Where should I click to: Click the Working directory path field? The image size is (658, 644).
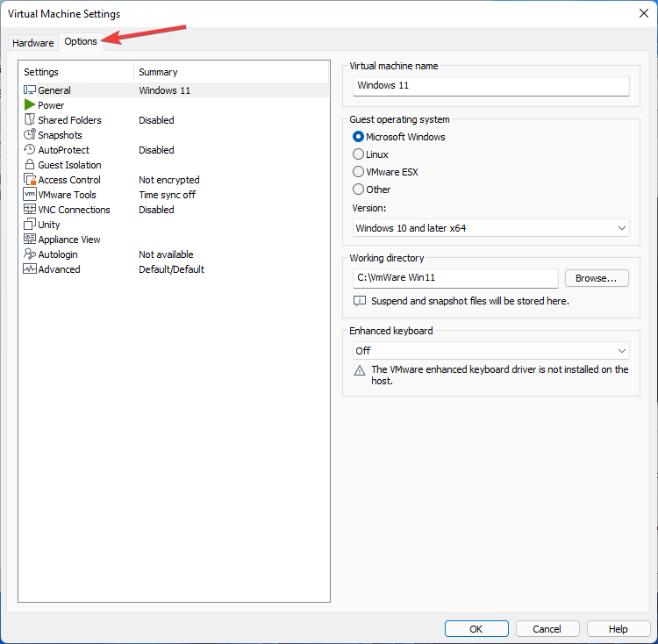point(455,278)
